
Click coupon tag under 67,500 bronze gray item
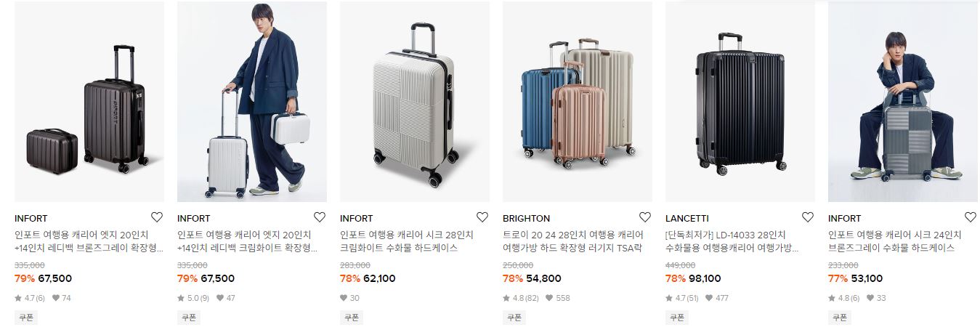pyautogui.click(x=26, y=318)
